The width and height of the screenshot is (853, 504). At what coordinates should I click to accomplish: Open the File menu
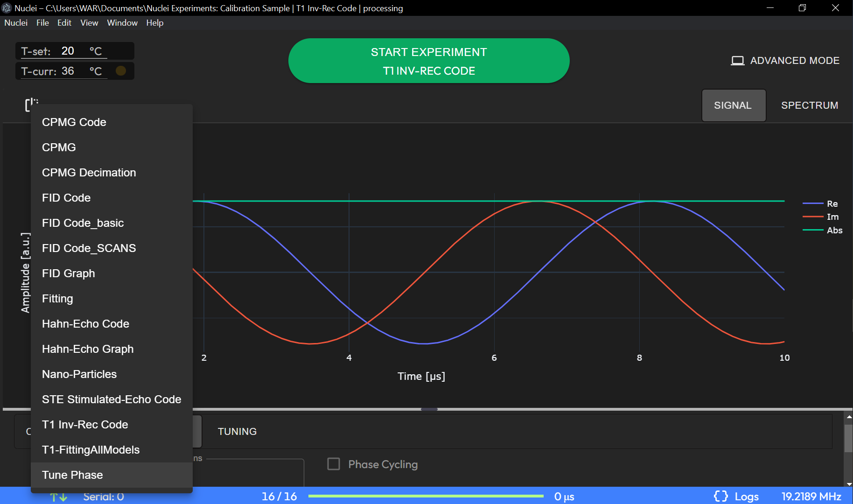pos(42,23)
